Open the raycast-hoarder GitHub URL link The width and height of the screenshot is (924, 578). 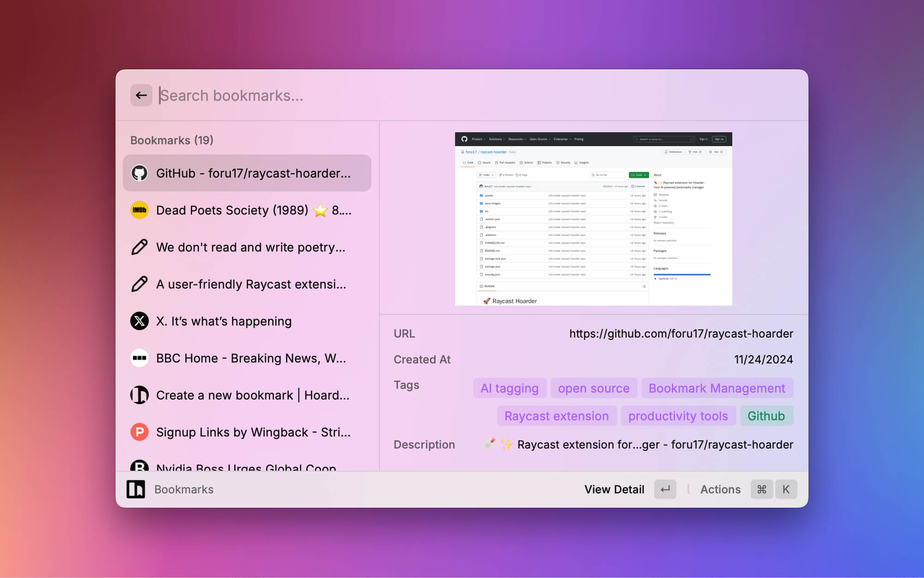point(681,333)
